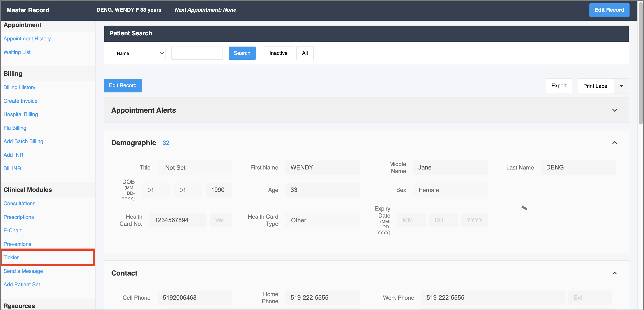The height and width of the screenshot is (310, 644).
Task: Click the demographic number 32 link
Action: pos(166,143)
